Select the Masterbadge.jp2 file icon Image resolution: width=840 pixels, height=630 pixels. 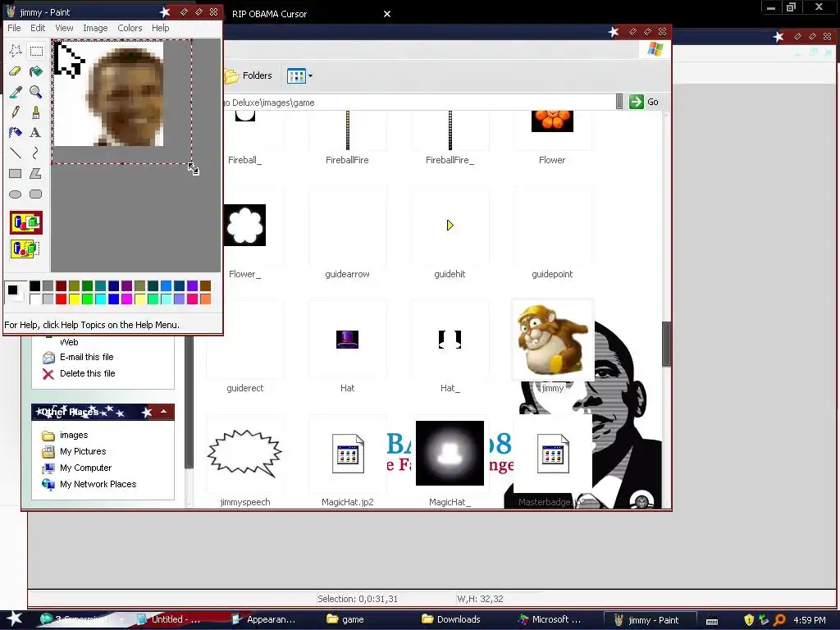point(552,454)
